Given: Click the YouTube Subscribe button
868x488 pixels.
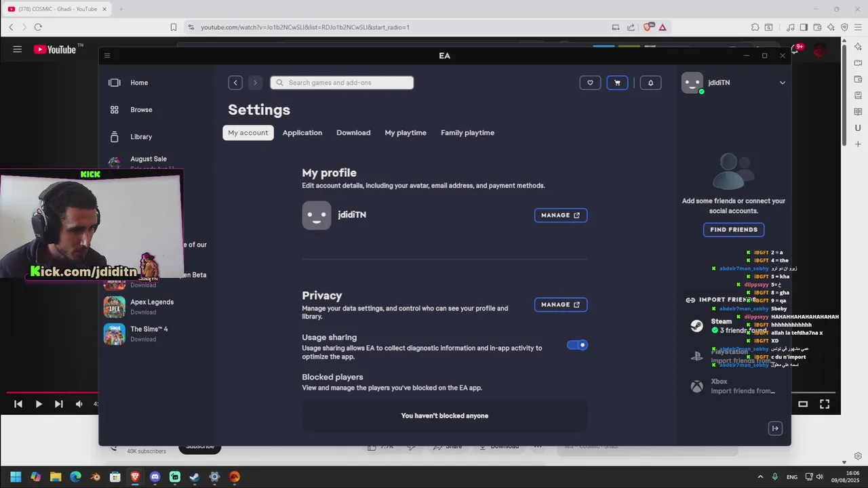Looking at the screenshot, I should point(200,447).
